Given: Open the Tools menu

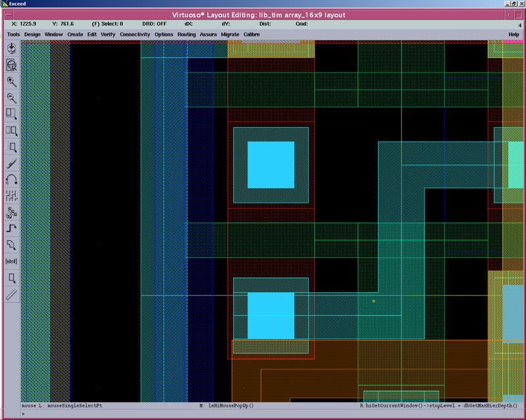Looking at the screenshot, I should click(x=13, y=34).
